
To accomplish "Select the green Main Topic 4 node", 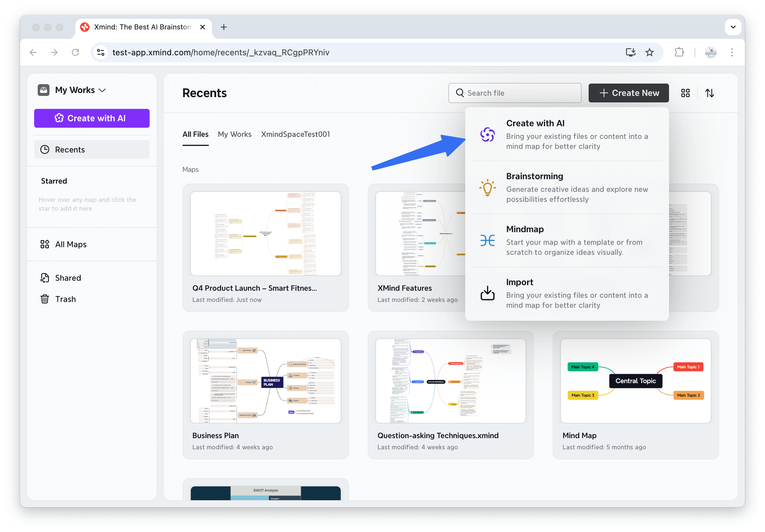I will click(583, 367).
